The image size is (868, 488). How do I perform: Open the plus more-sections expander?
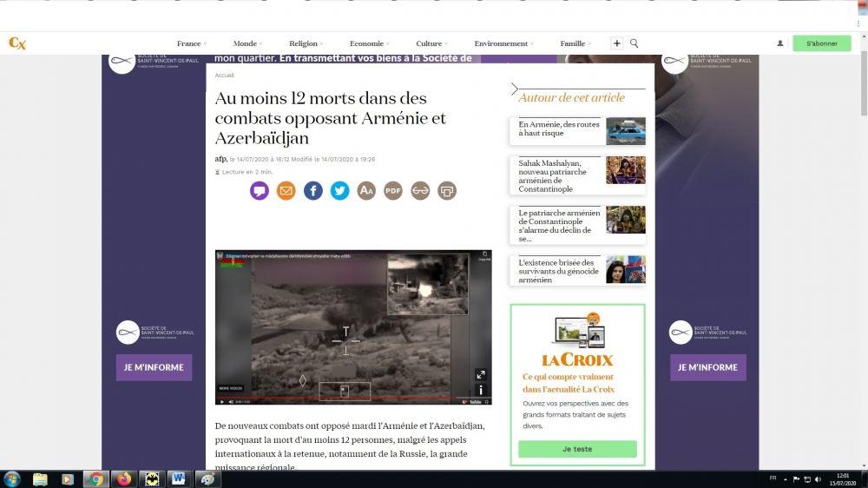click(x=617, y=43)
